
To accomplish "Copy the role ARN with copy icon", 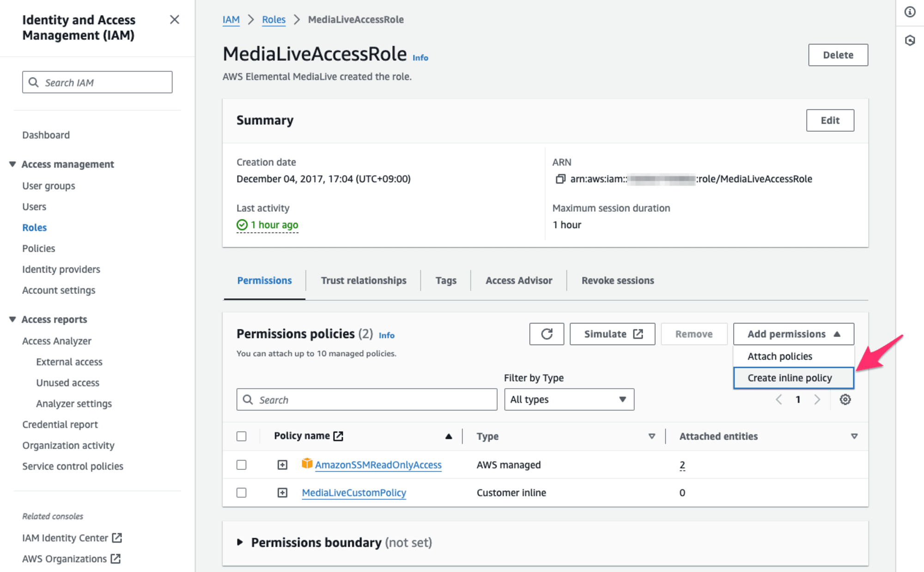I will (560, 179).
